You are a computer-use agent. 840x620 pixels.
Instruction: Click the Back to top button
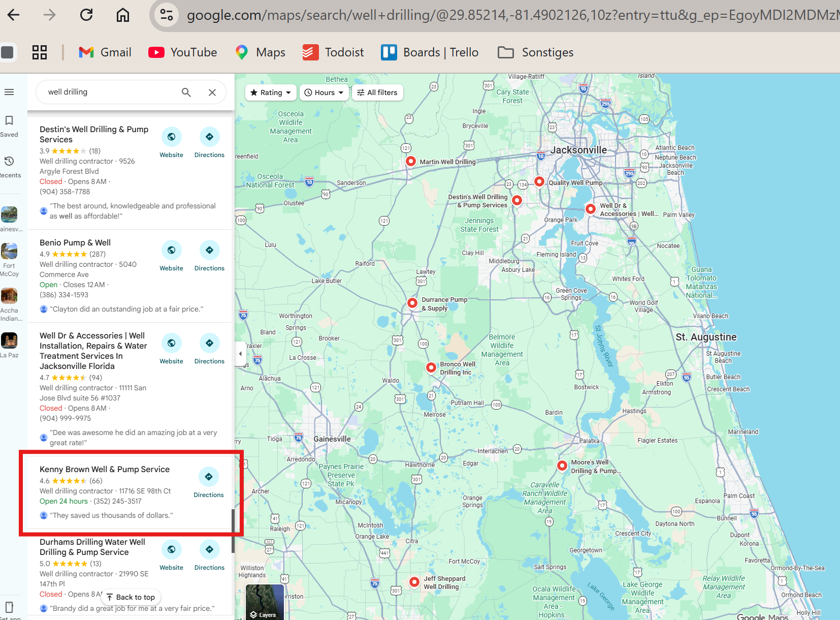(131, 597)
